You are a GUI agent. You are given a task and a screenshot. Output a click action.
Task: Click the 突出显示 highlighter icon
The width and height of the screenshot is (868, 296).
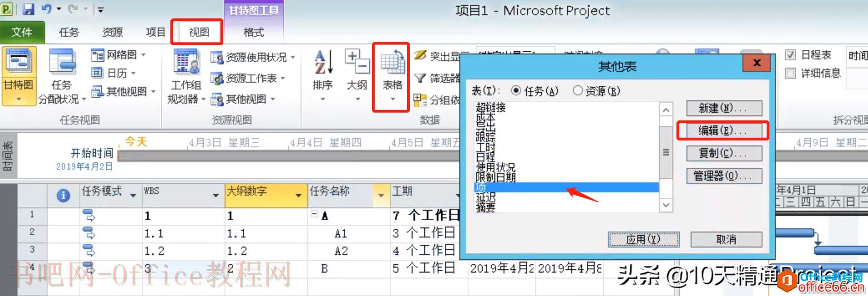420,56
